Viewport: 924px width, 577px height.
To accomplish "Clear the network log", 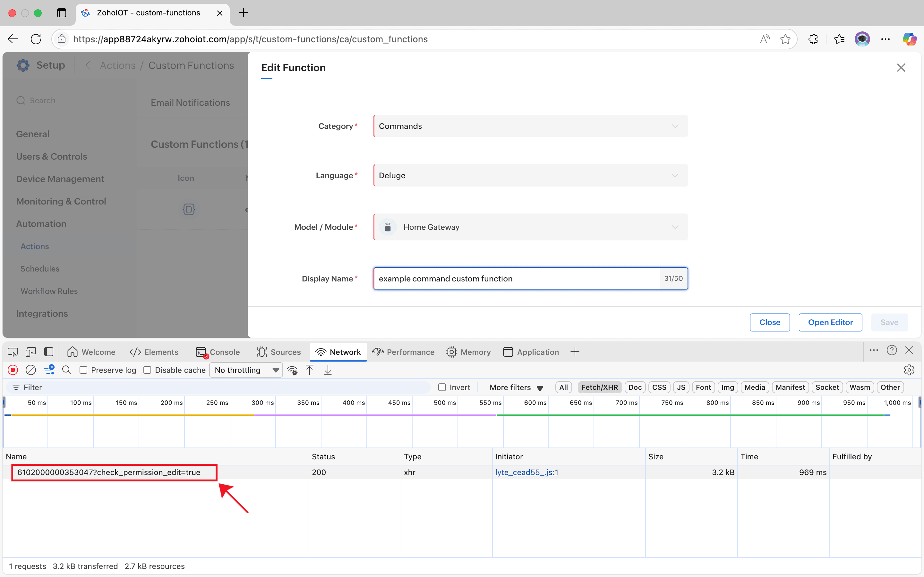I will point(30,370).
